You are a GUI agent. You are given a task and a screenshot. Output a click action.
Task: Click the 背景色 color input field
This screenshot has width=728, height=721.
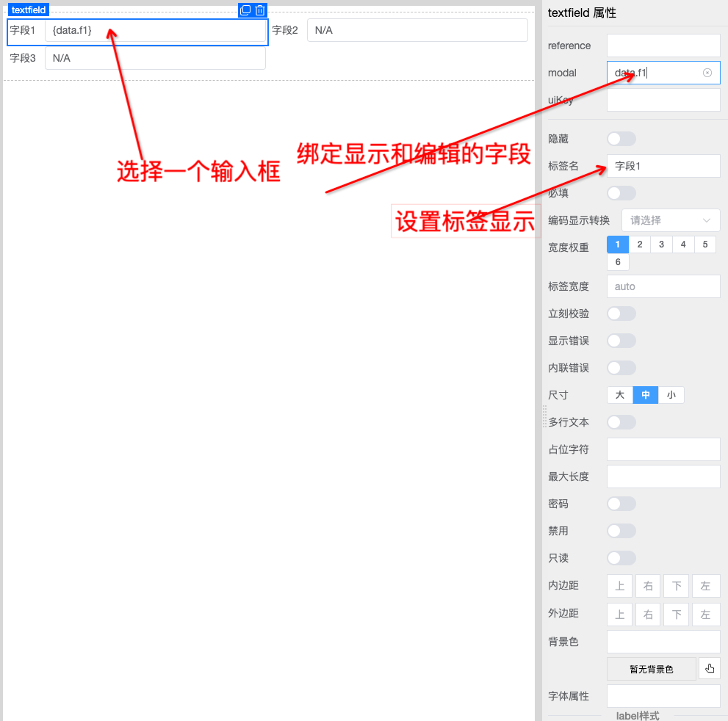(663, 642)
